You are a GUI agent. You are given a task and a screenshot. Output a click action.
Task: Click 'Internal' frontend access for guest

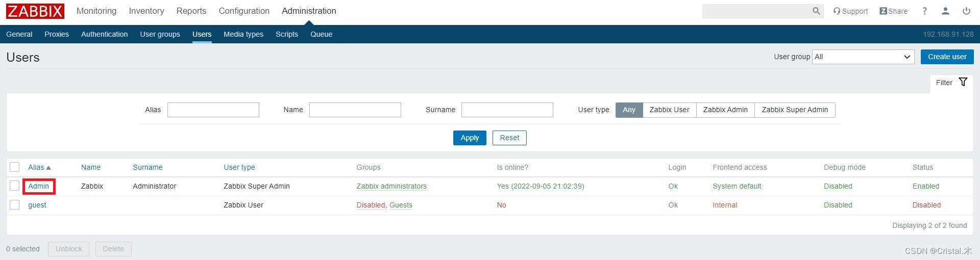coord(725,205)
